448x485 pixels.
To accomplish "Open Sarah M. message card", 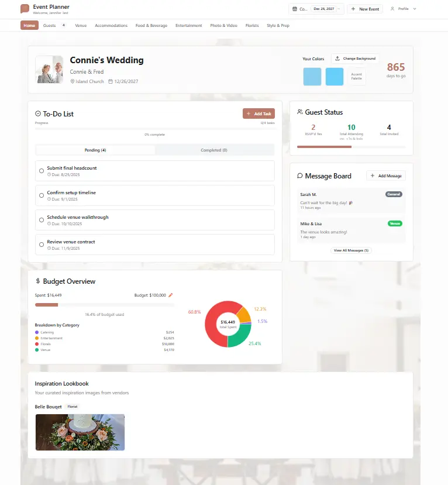I will click(351, 201).
